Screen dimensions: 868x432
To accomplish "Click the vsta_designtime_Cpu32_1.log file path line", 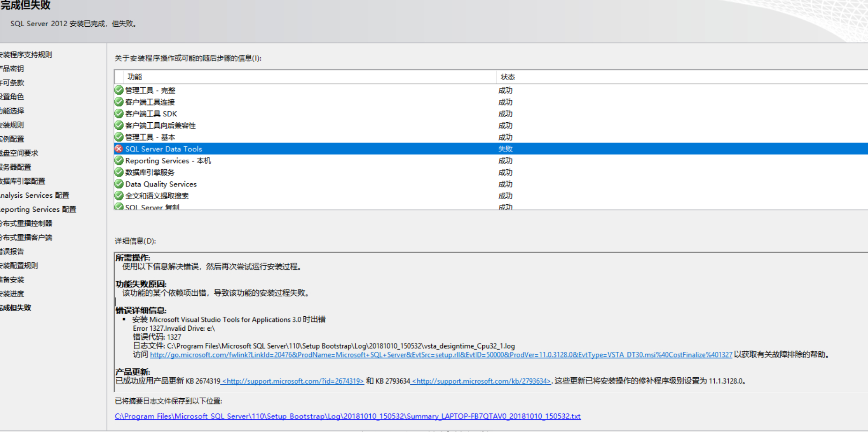I will click(x=324, y=346).
